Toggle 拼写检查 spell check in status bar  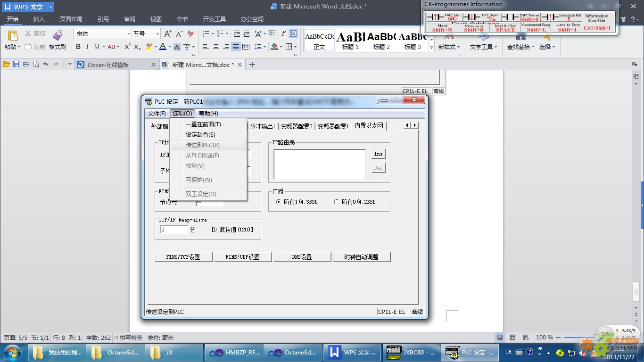(128, 337)
